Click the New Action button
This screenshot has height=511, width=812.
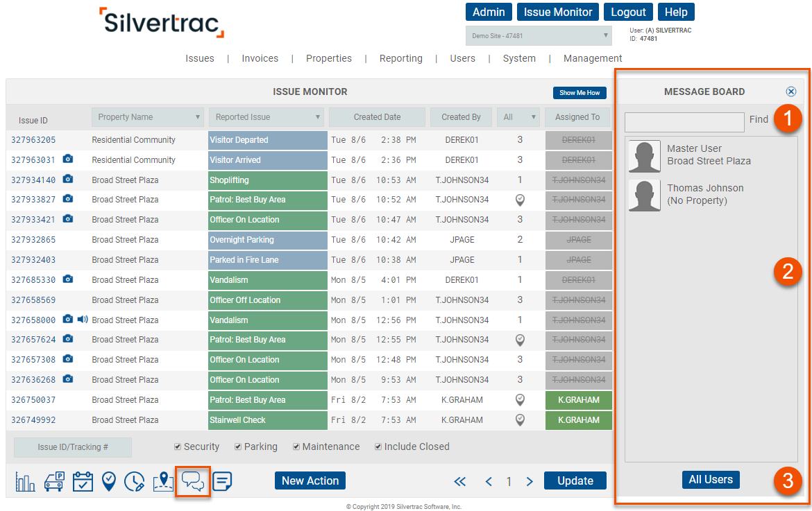(x=310, y=480)
